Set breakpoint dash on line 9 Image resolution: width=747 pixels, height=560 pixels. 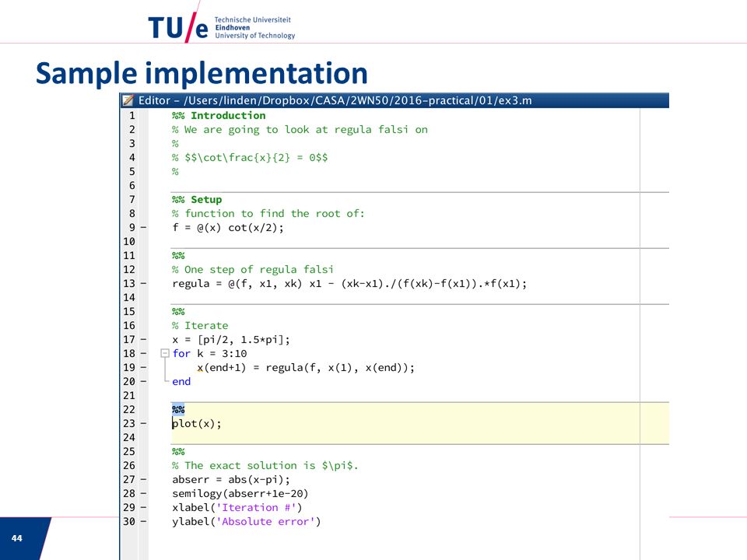(143, 228)
